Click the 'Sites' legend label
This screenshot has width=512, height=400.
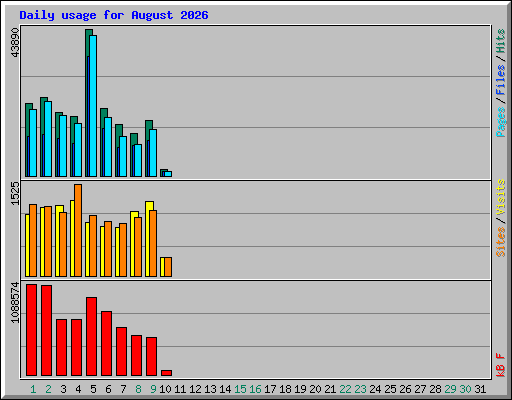coord(500,242)
